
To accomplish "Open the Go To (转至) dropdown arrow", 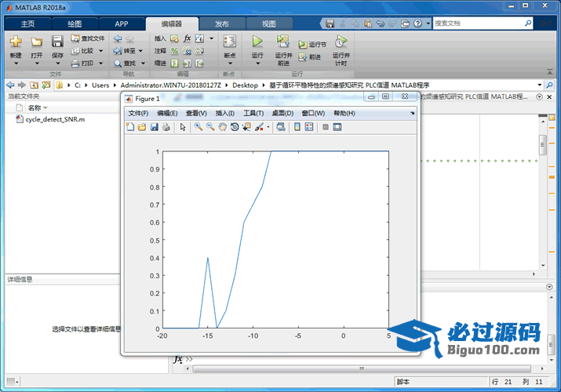I will pos(140,51).
